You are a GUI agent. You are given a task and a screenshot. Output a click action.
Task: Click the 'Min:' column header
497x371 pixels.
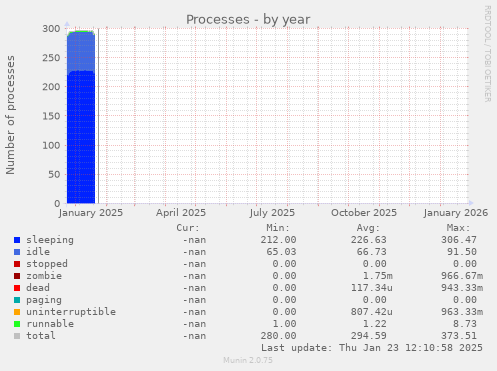pyautogui.click(x=278, y=228)
